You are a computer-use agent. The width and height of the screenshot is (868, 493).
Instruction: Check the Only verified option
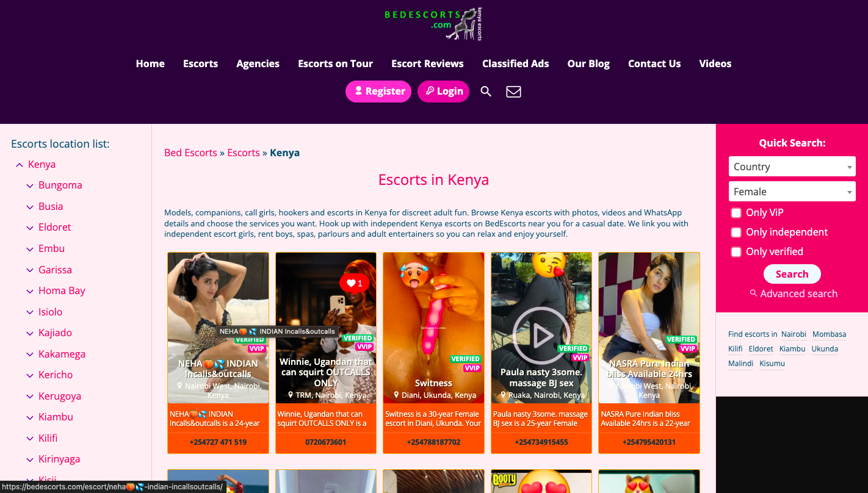pyautogui.click(x=736, y=252)
